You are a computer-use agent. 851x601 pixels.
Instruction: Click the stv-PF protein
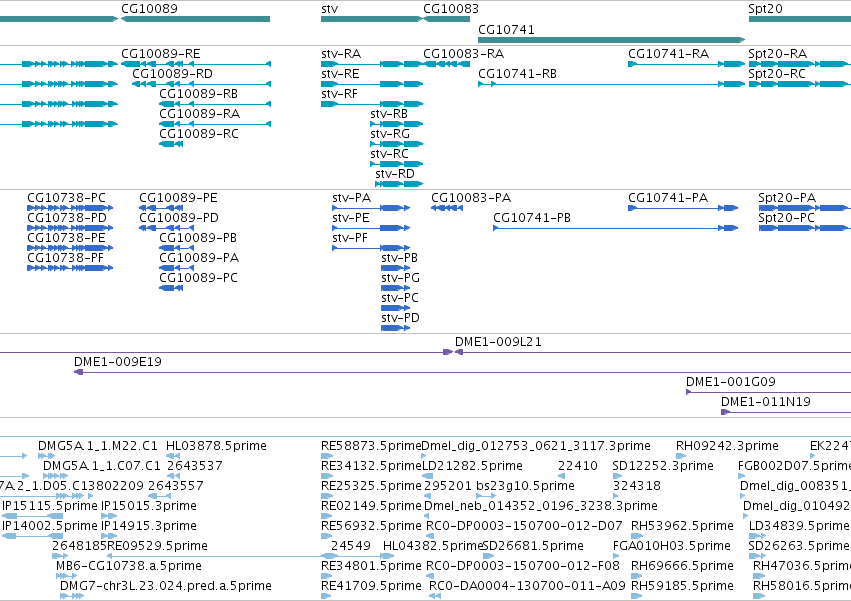coord(371,248)
